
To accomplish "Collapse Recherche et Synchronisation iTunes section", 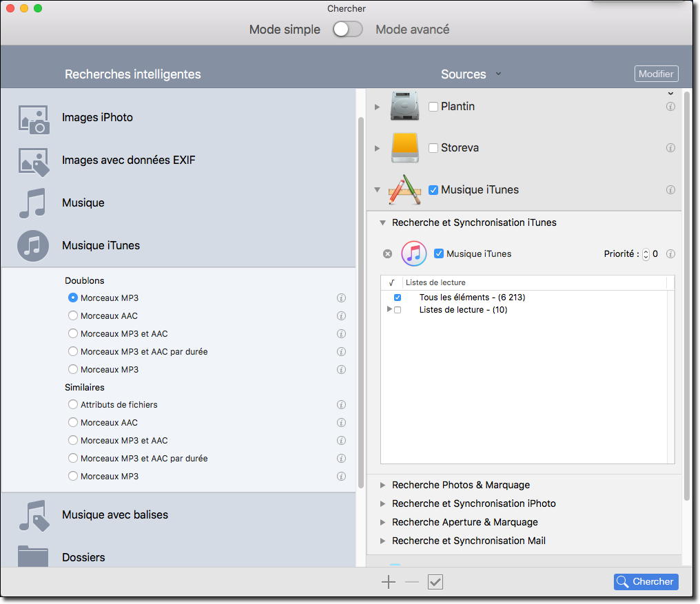I will pos(382,222).
